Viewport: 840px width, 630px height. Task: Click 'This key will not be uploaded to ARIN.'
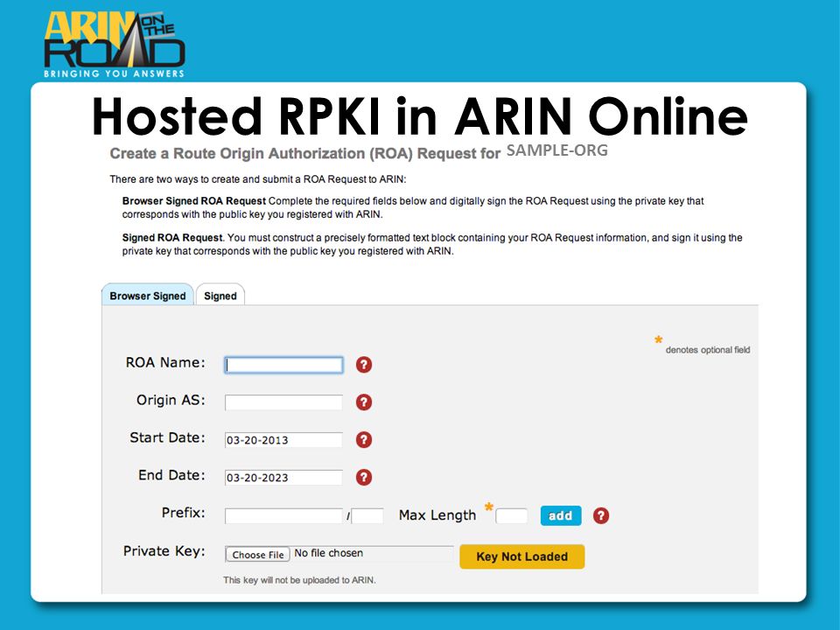pyautogui.click(x=299, y=579)
